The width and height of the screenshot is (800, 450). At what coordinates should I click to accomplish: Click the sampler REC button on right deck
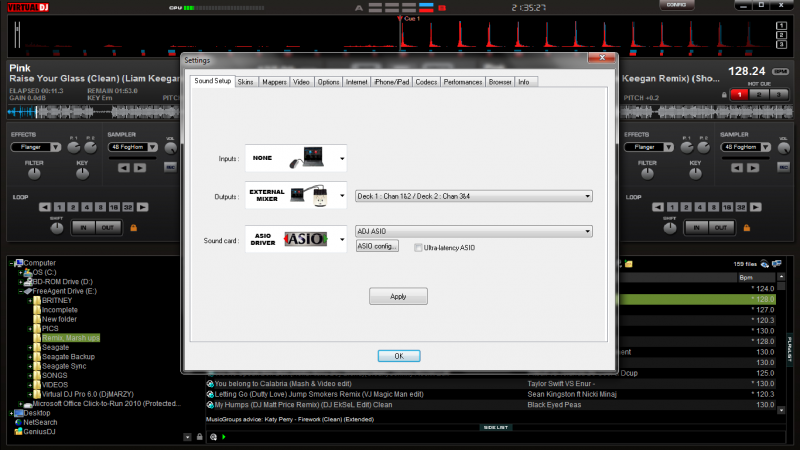[x=785, y=166]
